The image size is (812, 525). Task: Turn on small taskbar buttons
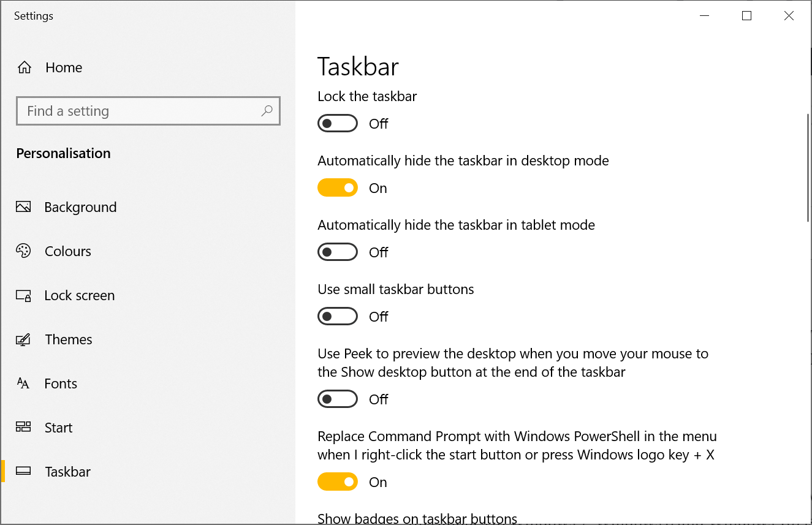click(x=337, y=316)
